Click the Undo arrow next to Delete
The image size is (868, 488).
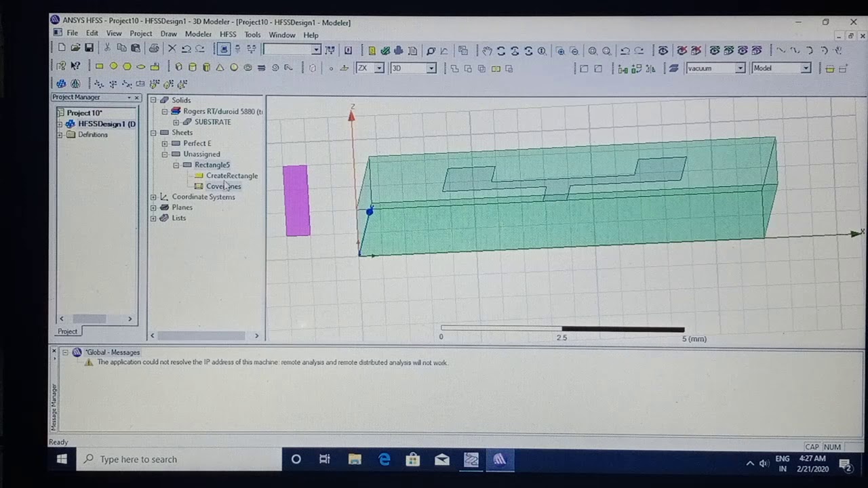tap(186, 49)
